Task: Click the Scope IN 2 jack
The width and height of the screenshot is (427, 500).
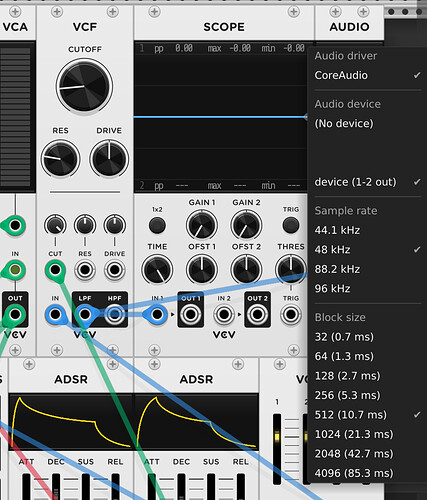Action: tap(224, 314)
